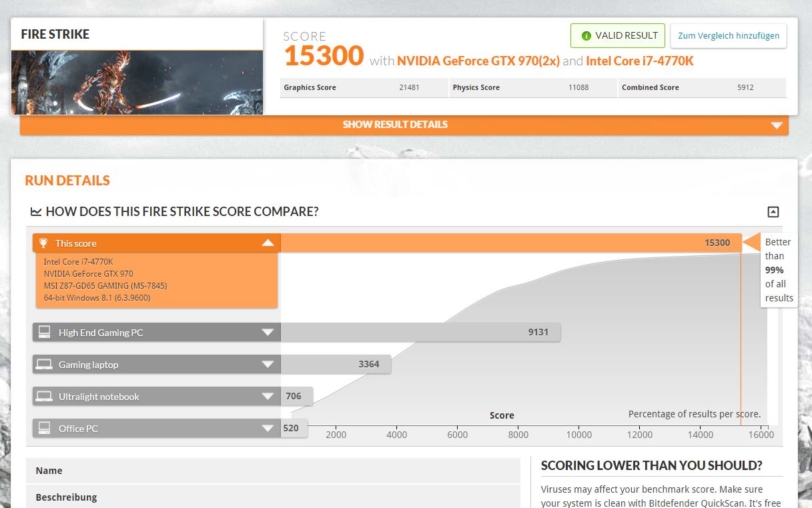The image size is (812, 508).
Task: Click the MSI Z87-GD65 GAMING motherboard text
Action: pyautogui.click(x=105, y=285)
